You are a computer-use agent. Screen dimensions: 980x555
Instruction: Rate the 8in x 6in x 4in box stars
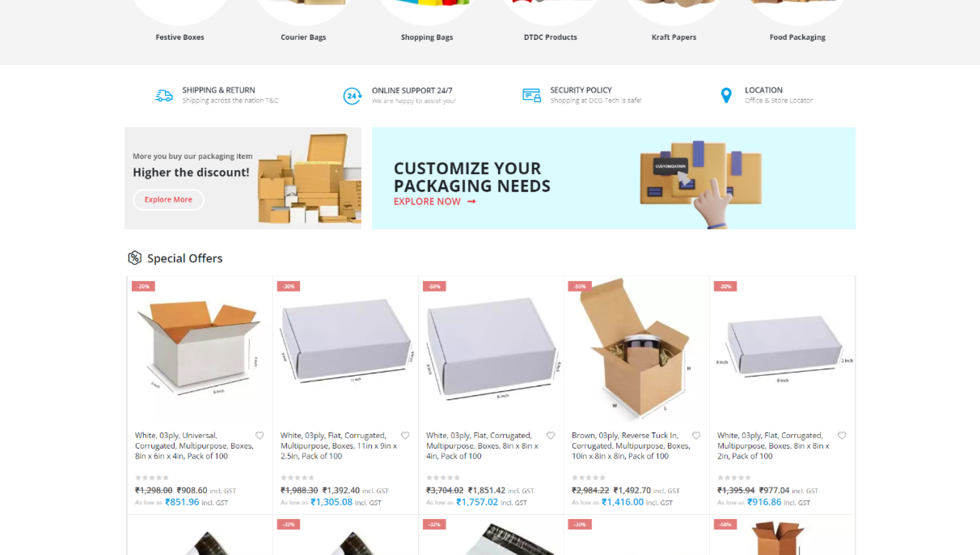152,478
